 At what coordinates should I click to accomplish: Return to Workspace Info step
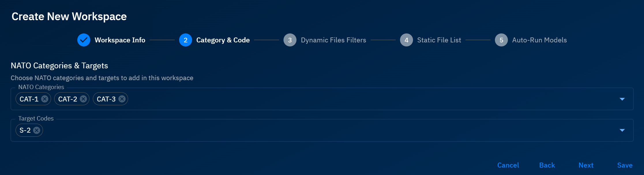pyautogui.click(x=120, y=40)
